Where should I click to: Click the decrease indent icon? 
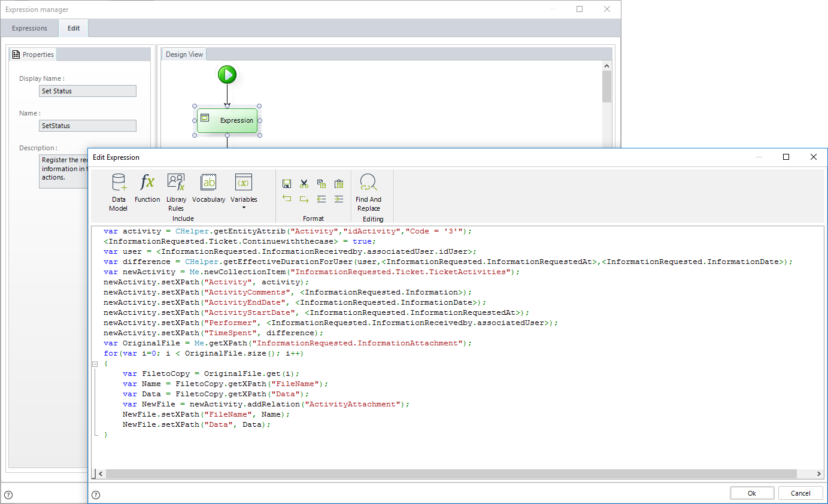[x=322, y=199]
